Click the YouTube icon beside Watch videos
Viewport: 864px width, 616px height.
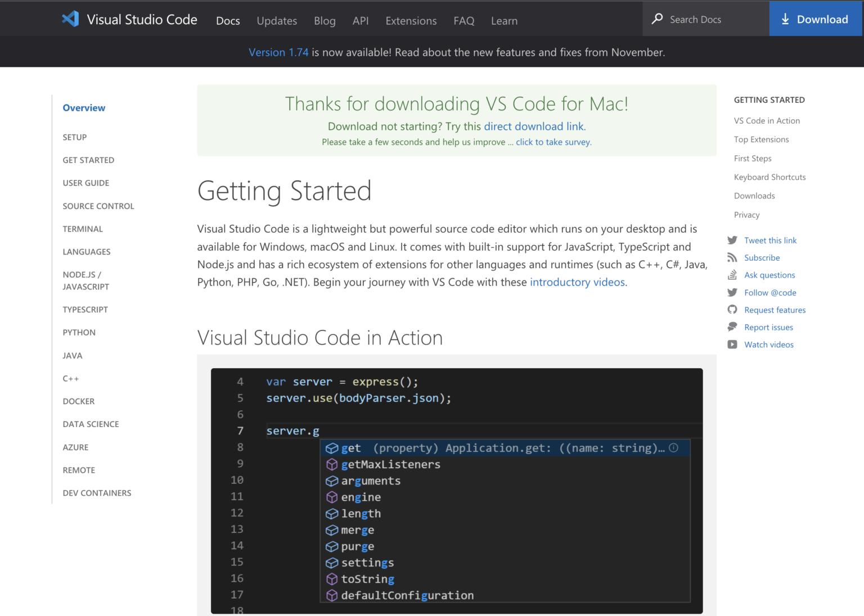coord(732,344)
